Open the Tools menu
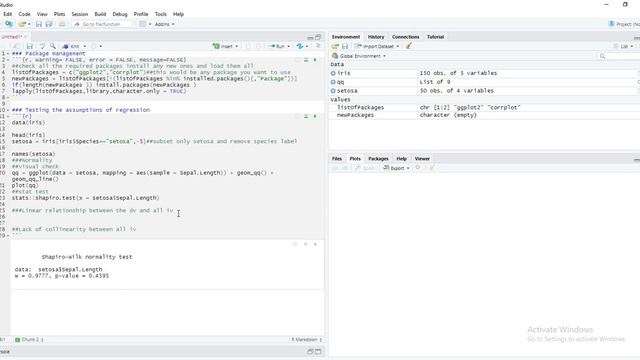Image resolution: width=640 pixels, height=360 pixels. coord(161,14)
